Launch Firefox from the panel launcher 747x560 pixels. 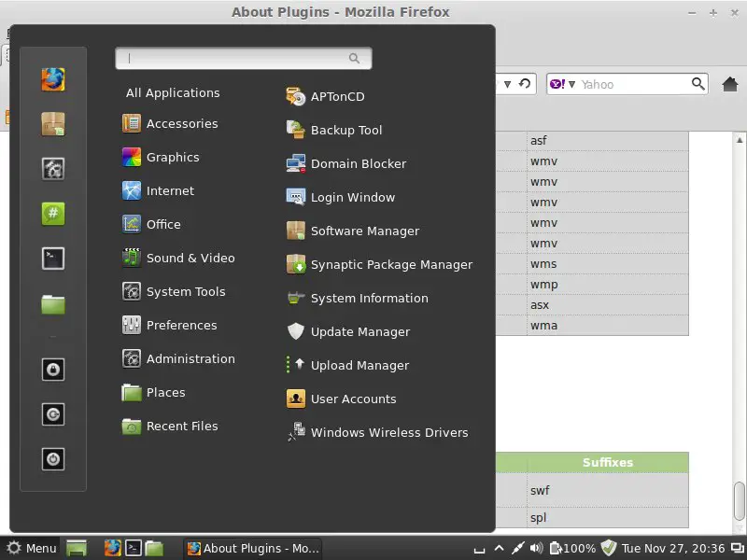[x=113, y=549]
